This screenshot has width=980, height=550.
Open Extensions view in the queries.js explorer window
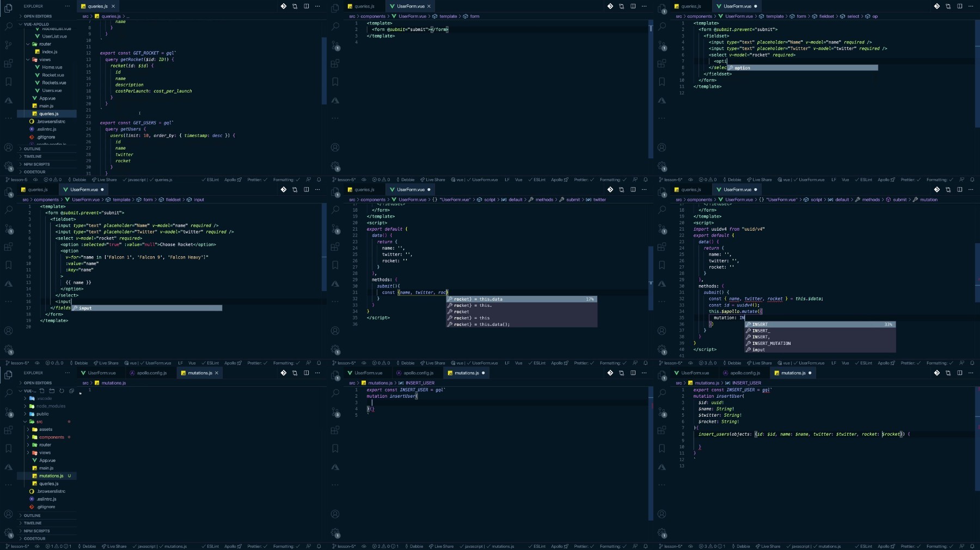tap(8, 63)
